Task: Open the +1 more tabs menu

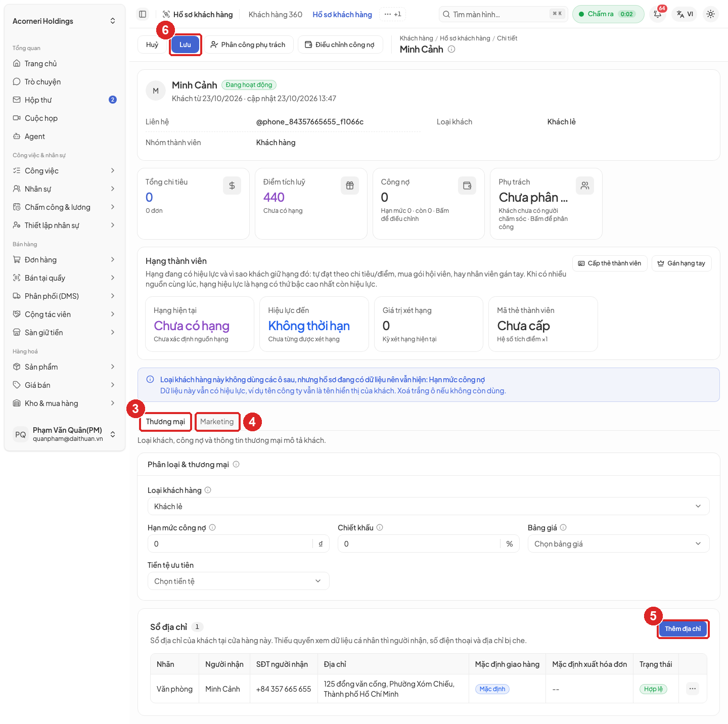Action: 393,14
